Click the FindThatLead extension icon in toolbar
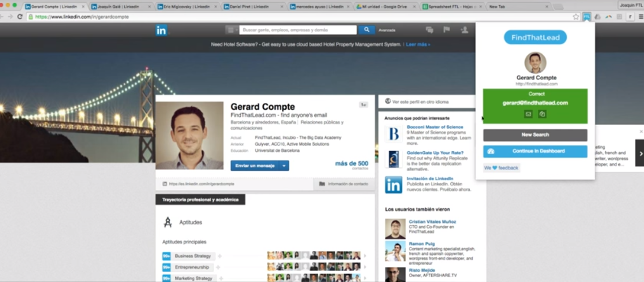The width and height of the screenshot is (644, 282). click(x=586, y=17)
